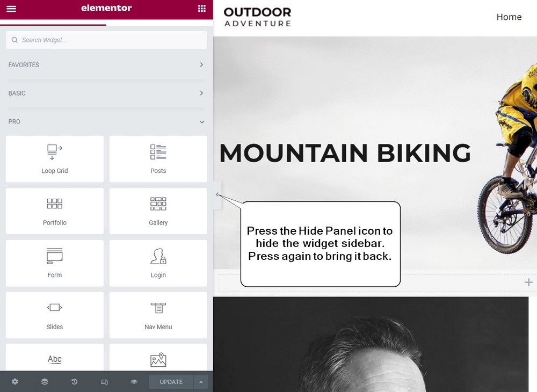Switch to responsive device view
Screen dimensions: 537x392
[104, 381]
